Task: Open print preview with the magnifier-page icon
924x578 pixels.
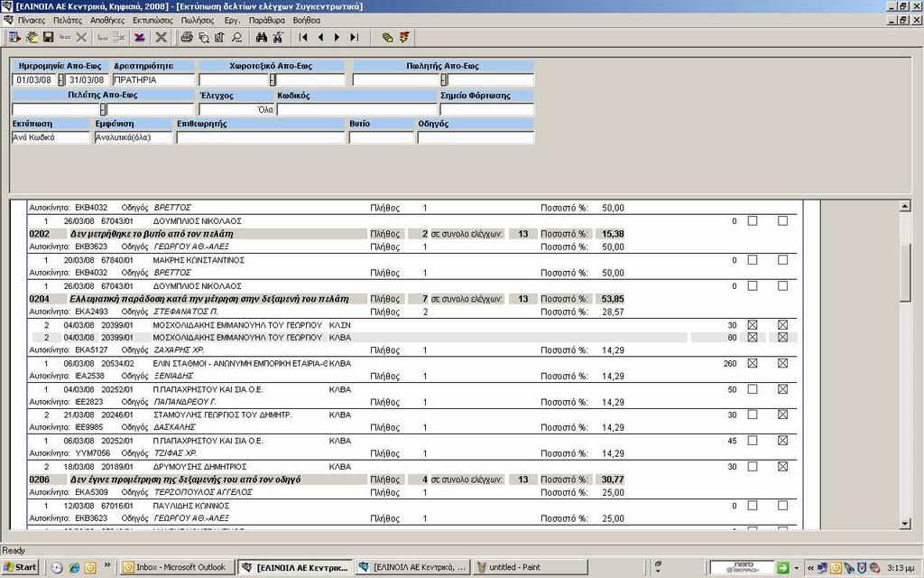Action: pos(203,37)
